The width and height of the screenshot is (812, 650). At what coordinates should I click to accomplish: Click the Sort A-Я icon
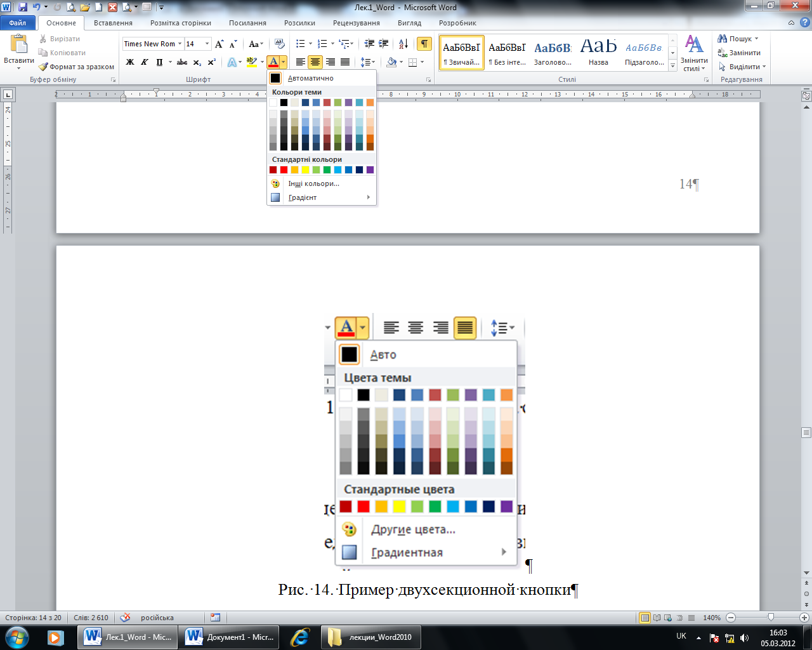tap(404, 44)
